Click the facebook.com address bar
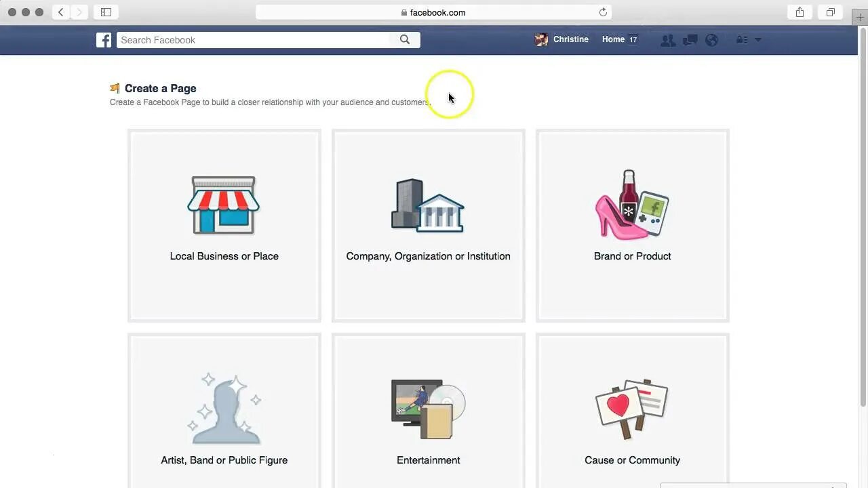 [434, 12]
